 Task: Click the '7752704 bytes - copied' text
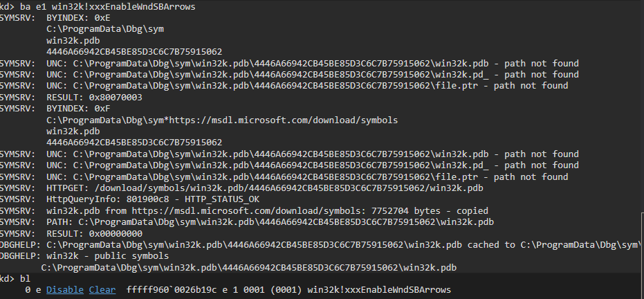click(430, 211)
